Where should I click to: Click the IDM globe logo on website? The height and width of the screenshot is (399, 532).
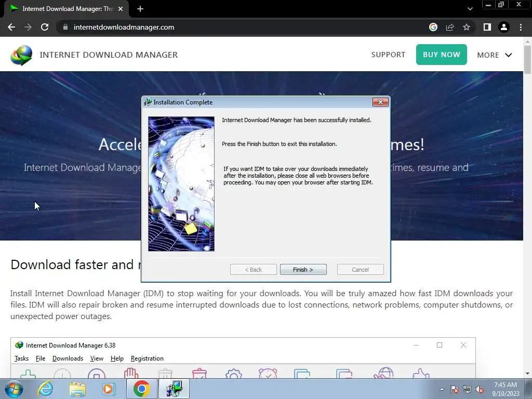point(21,55)
